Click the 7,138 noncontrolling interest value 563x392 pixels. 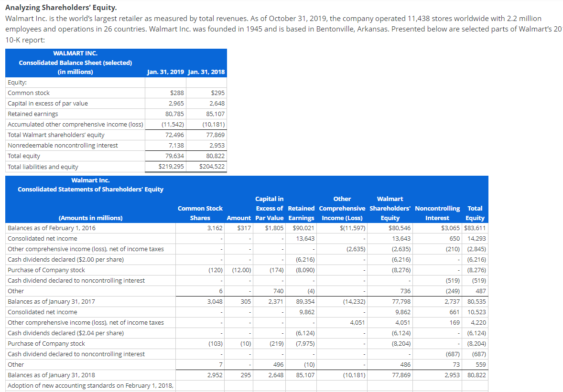(x=176, y=145)
